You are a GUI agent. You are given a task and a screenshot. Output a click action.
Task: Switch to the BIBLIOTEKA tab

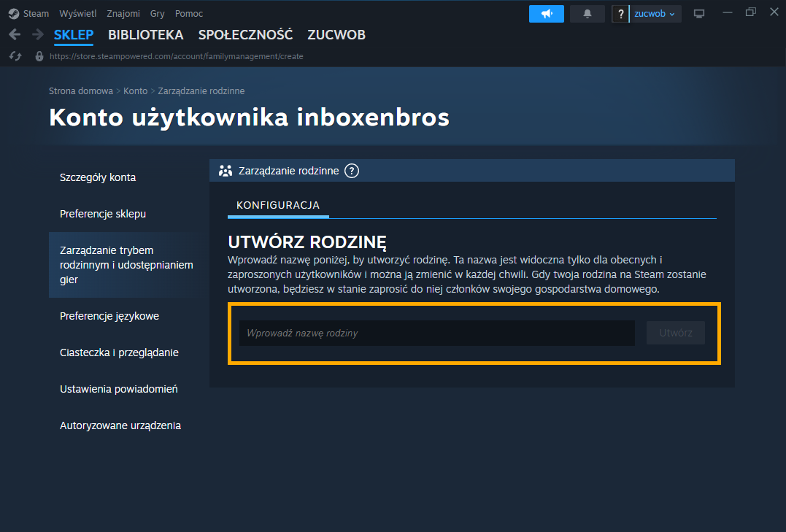click(146, 34)
